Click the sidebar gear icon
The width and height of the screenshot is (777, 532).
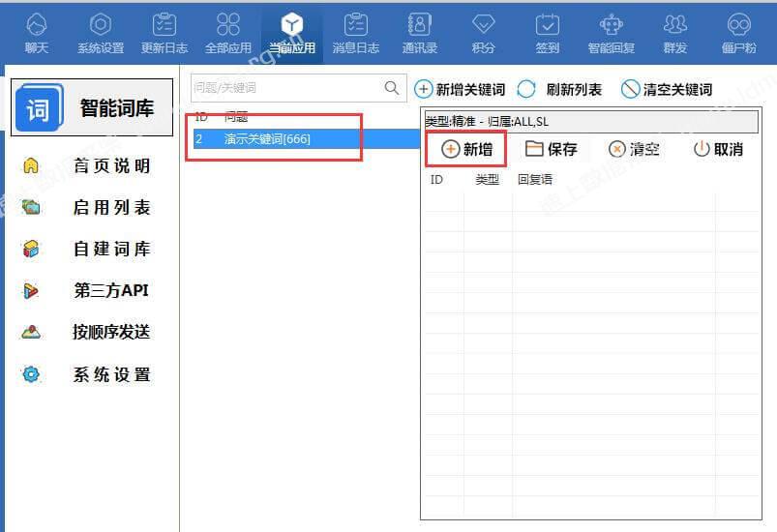[31, 374]
